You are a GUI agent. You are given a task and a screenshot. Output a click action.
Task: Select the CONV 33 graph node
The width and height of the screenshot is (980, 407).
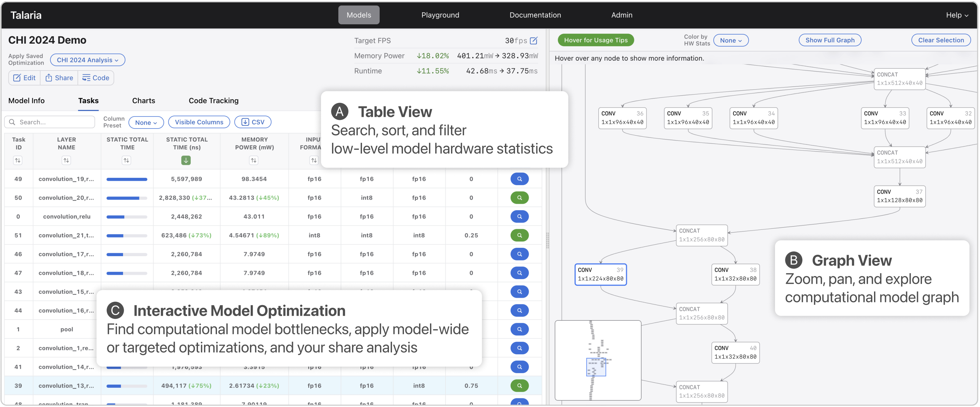pyautogui.click(x=885, y=118)
